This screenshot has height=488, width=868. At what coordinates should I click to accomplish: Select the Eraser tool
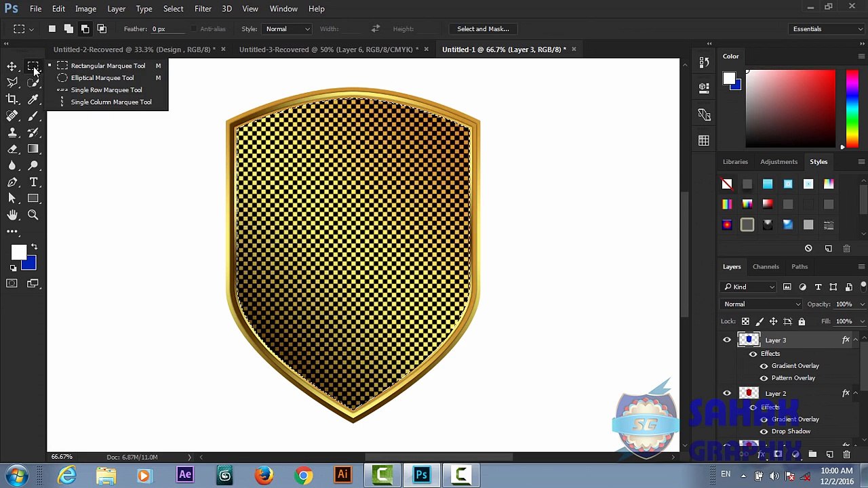[x=12, y=149]
